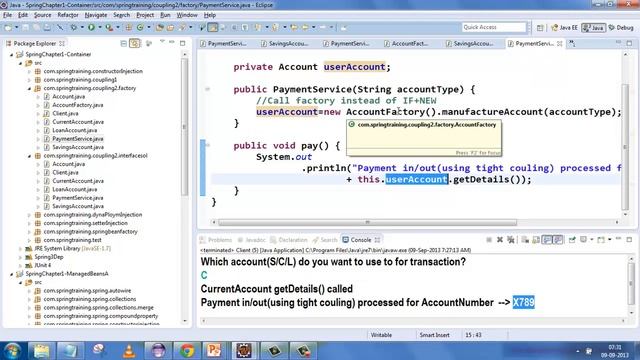Focus the Quick Access search field

point(494,27)
